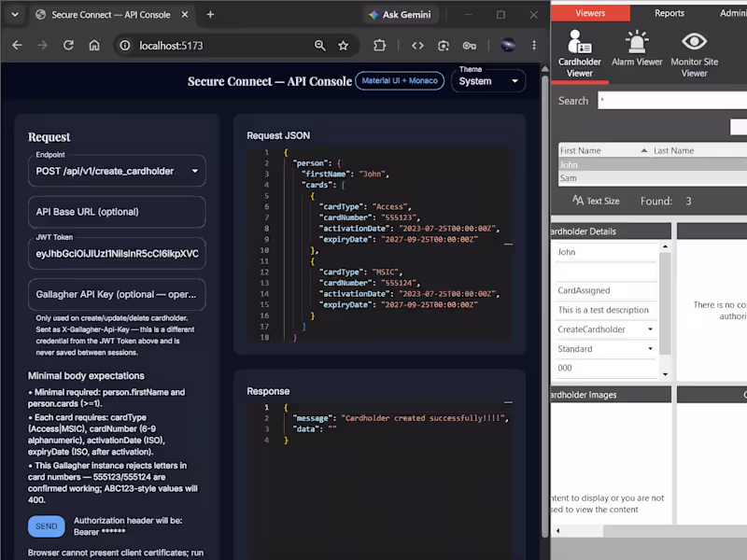Go to the browser home page

coord(94,45)
